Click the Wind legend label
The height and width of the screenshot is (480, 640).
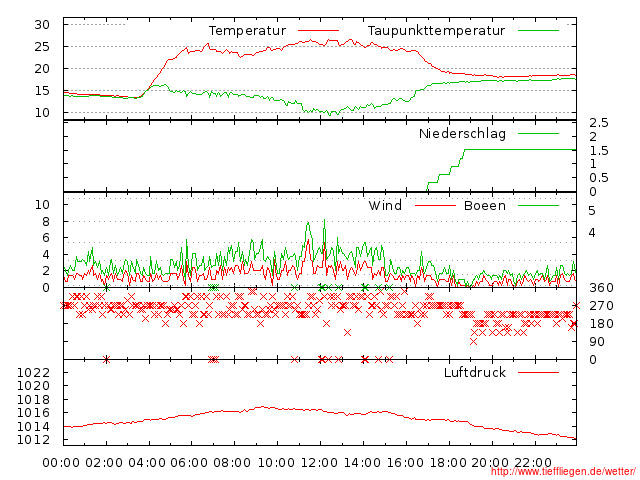tap(385, 205)
